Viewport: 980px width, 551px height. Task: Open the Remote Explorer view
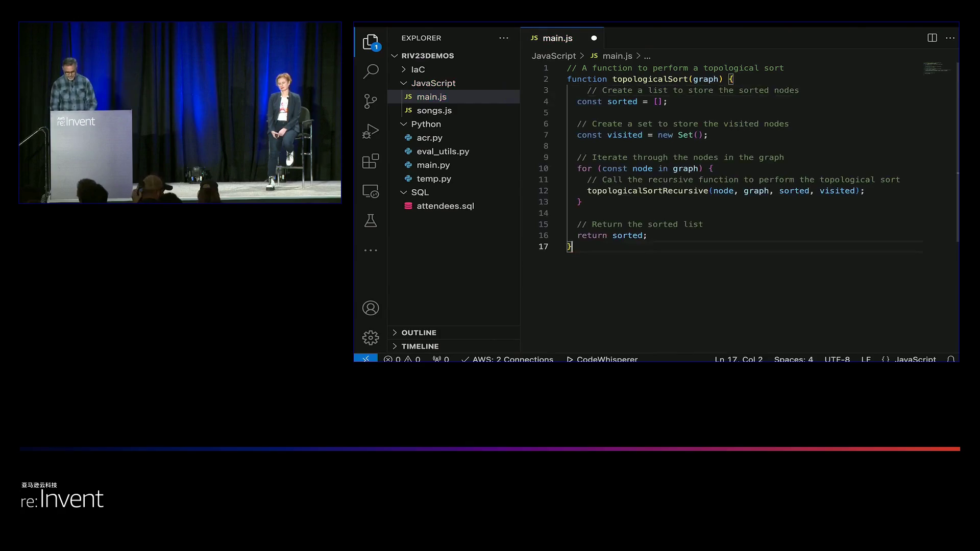371,191
